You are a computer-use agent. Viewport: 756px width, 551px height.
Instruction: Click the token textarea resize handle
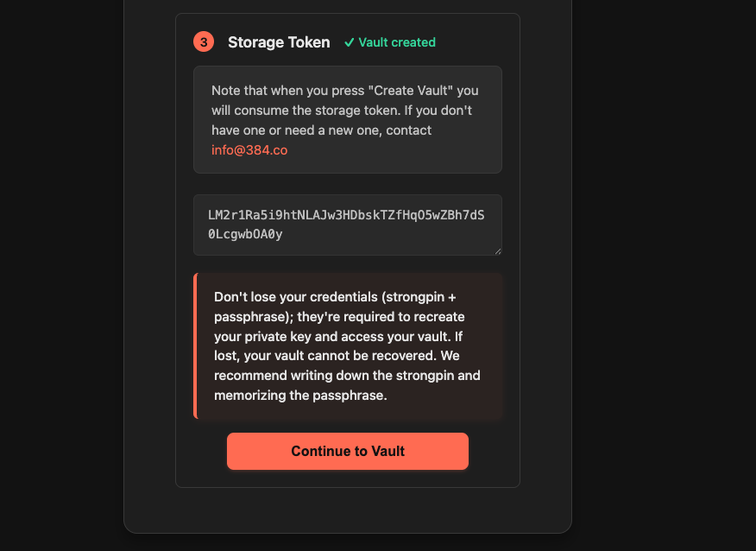pyautogui.click(x=498, y=251)
